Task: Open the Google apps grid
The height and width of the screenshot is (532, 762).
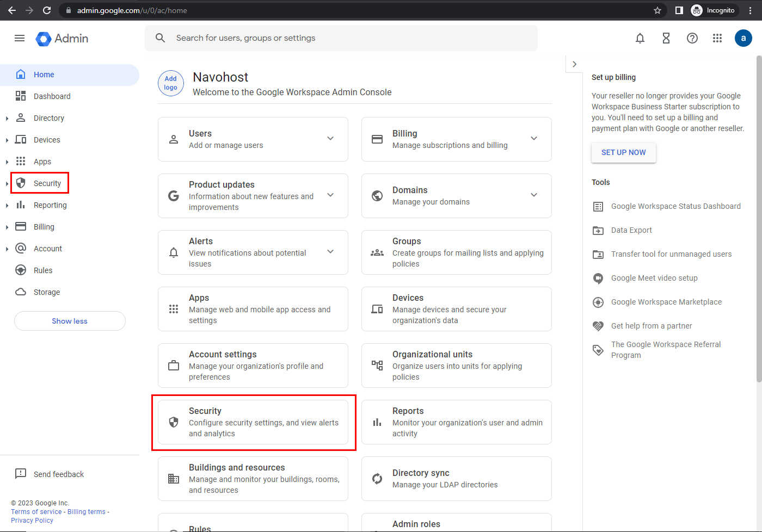Action: tap(717, 38)
